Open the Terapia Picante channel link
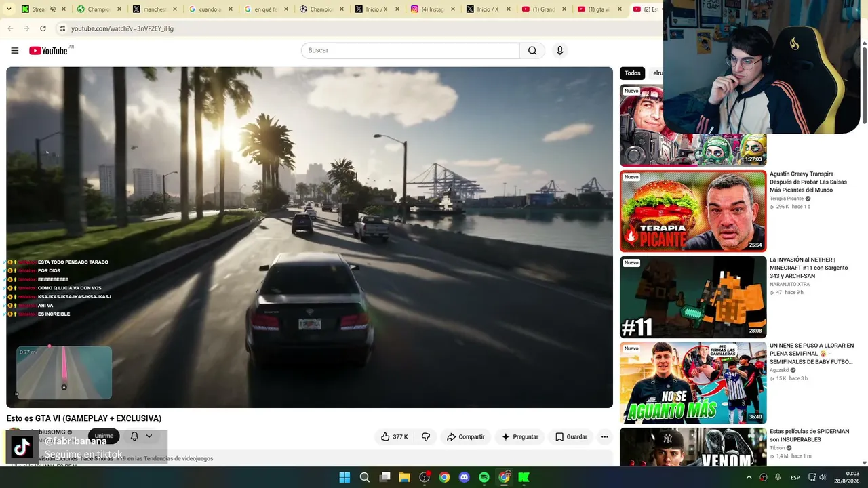Image resolution: width=868 pixels, height=488 pixels. [787, 199]
